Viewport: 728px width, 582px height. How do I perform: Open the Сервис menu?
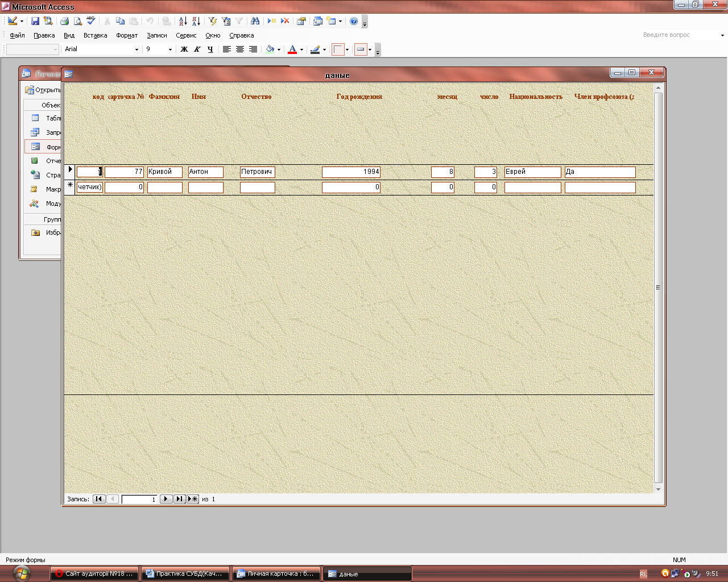point(186,35)
